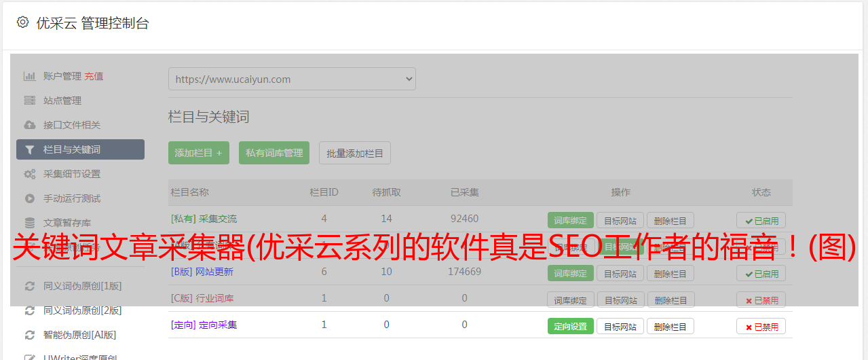Viewport: 868px width, 360px height.
Task: Click 目标网站 for 行业词库 row
Action: [x=620, y=300]
